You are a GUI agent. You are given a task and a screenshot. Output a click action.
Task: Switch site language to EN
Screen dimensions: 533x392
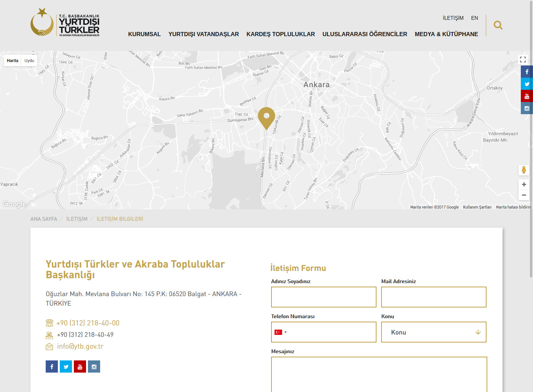(474, 18)
